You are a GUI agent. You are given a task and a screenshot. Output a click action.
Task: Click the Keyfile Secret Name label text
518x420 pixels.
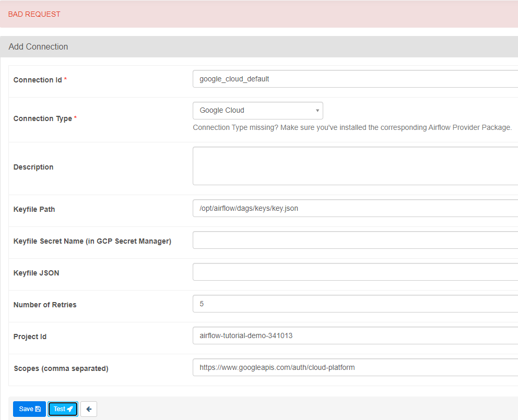pos(92,241)
